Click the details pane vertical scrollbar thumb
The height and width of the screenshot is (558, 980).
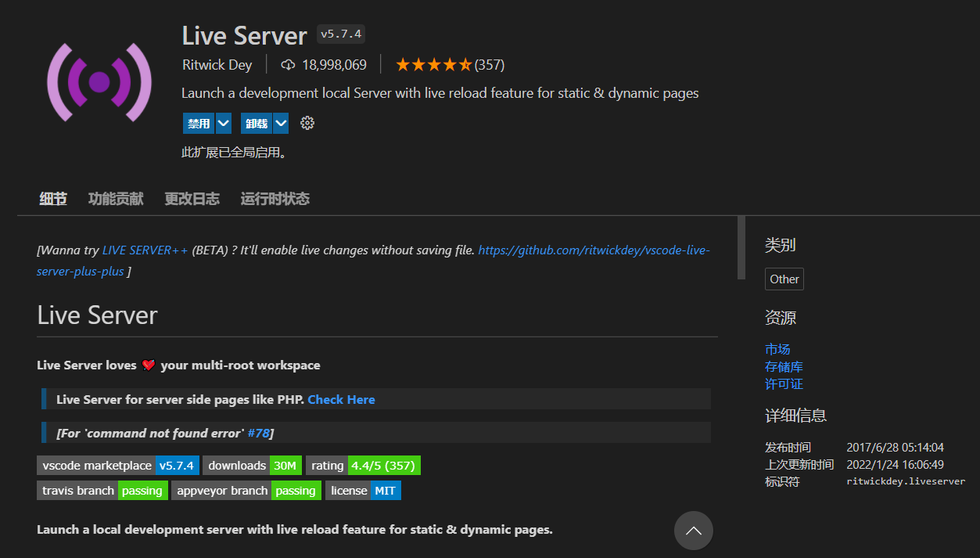741,247
